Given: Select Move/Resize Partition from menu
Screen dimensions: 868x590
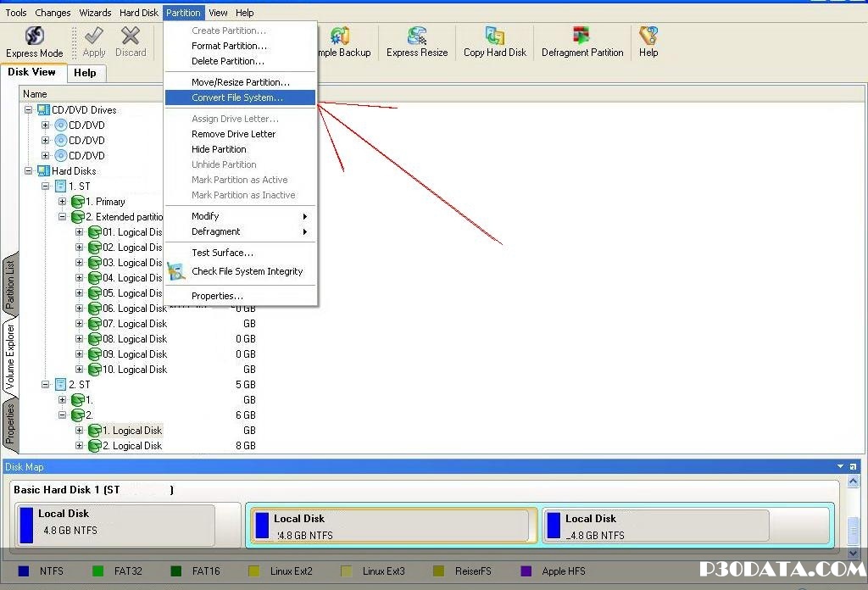Looking at the screenshot, I should click(240, 82).
